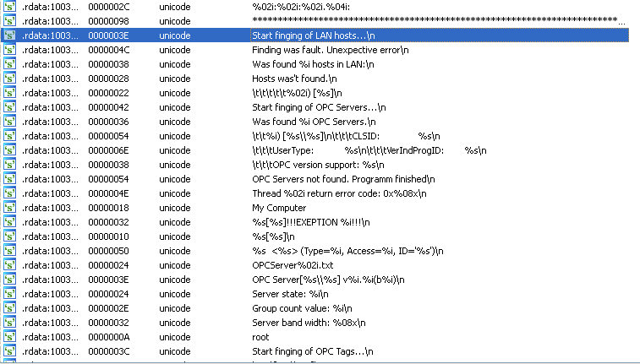Click the icon beside the asterisks string row

point(9,21)
